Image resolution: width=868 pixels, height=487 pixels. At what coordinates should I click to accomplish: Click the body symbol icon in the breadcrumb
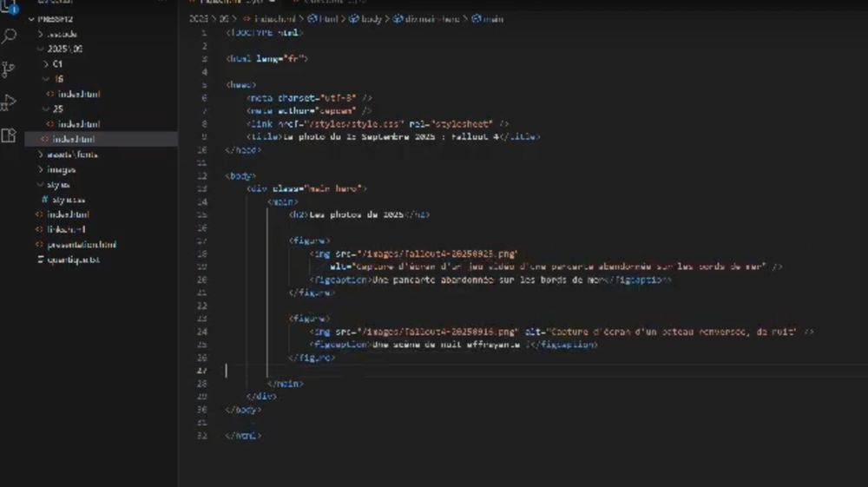pos(353,19)
